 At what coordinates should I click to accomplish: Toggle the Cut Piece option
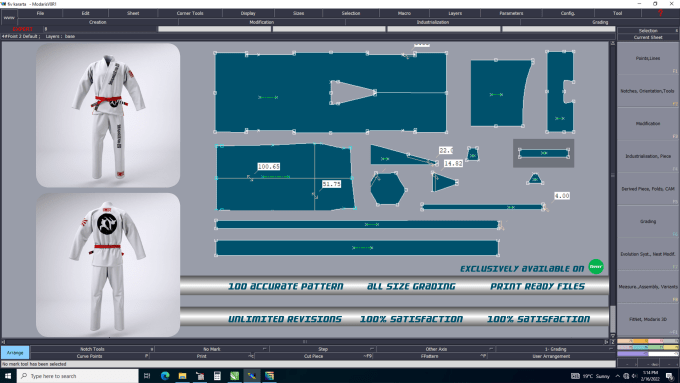coord(314,356)
